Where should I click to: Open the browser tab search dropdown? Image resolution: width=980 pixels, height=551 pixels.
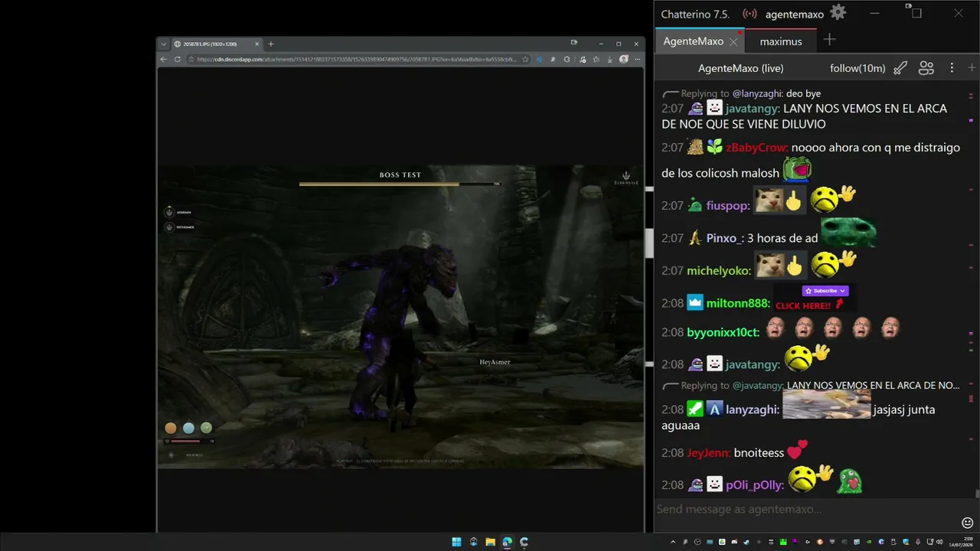[x=163, y=44]
